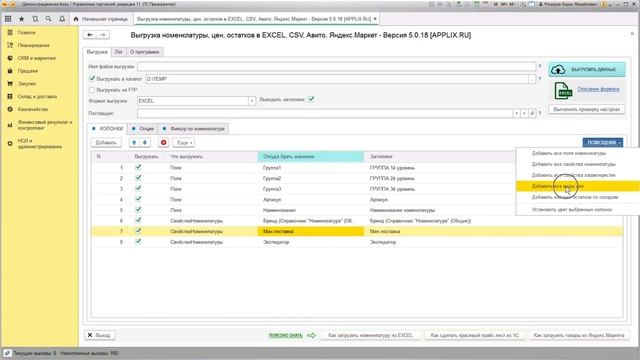The image size is (640, 360).
Task: Uncheck Выгружать for row 1 Группа1
Action: point(138,167)
